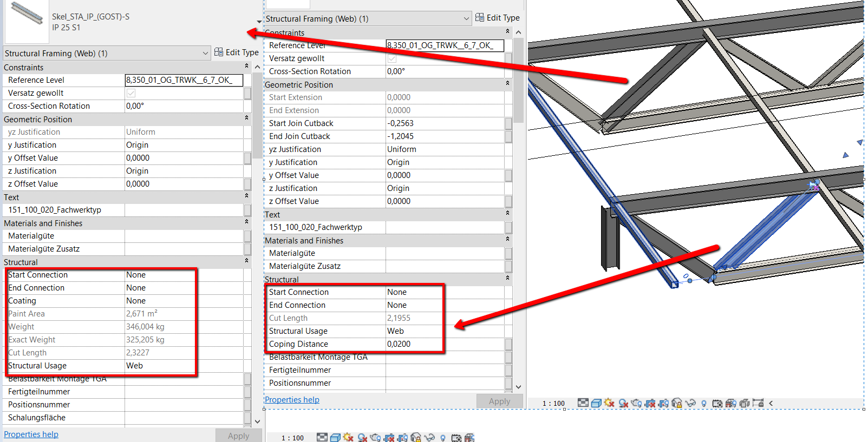
Task: Toggle Shadows in 3D view control bar
Action: [623, 403]
